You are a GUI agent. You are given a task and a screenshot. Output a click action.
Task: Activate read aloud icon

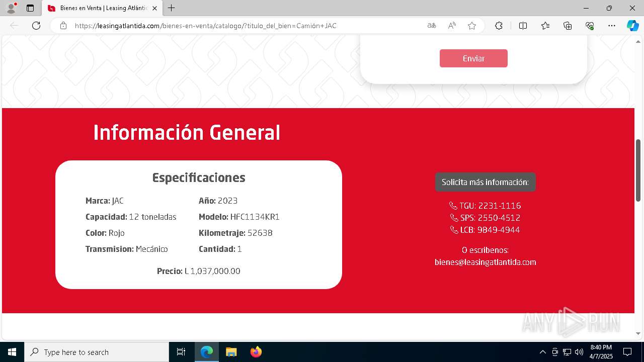click(x=452, y=26)
